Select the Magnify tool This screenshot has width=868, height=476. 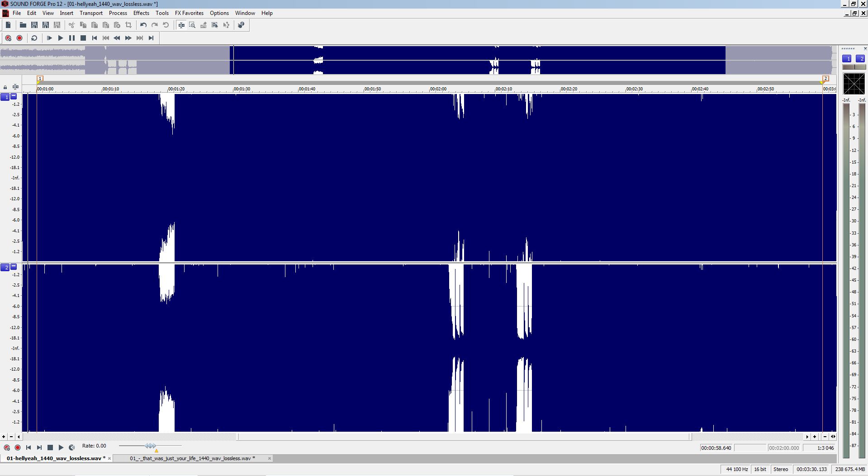coord(192,25)
